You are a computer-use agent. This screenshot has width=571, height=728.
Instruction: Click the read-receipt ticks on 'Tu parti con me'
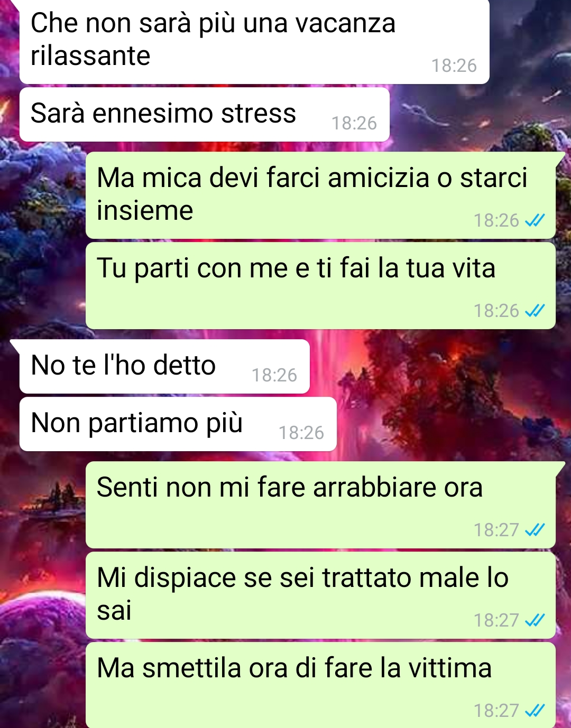pyautogui.click(x=535, y=311)
